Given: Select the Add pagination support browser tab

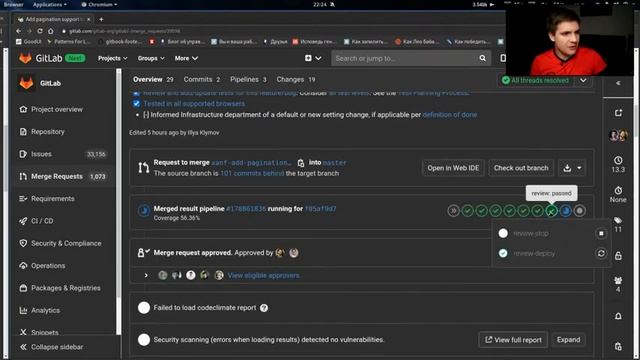Looking at the screenshot, I should (x=53, y=19).
